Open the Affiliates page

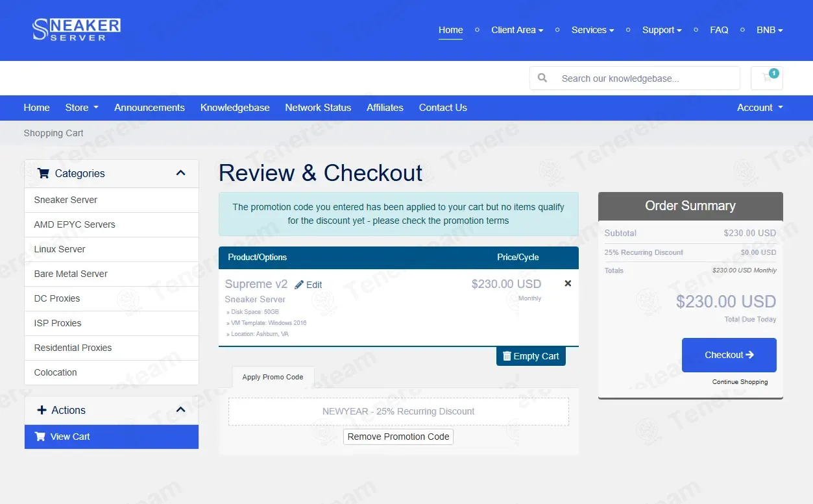click(385, 108)
